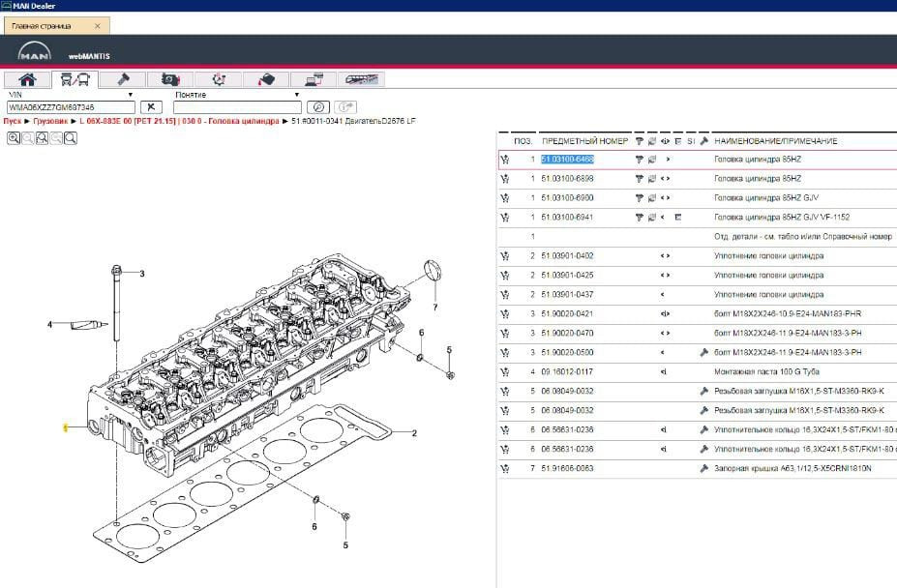Image resolution: width=897 pixels, height=588 pixels.
Task: Open the bus silhouette toolbar tab
Action: click(x=362, y=79)
